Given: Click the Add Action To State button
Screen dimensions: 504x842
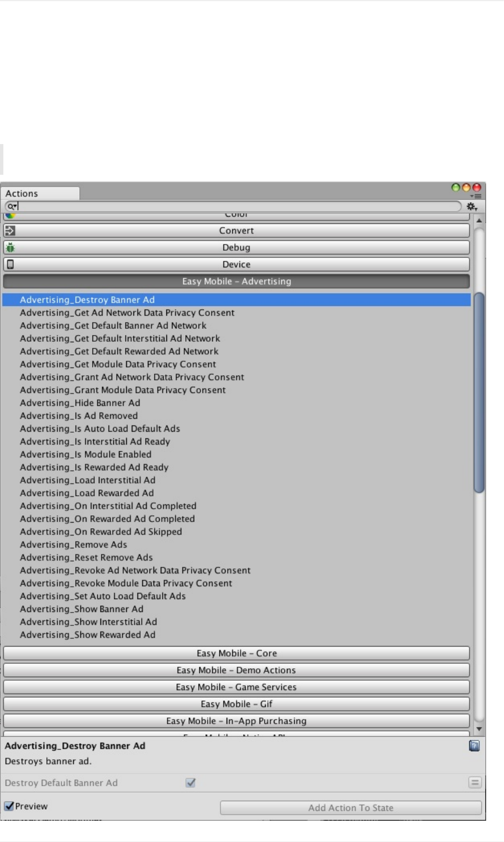Looking at the screenshot, I should pyautogui.click(x=351, y=807).
